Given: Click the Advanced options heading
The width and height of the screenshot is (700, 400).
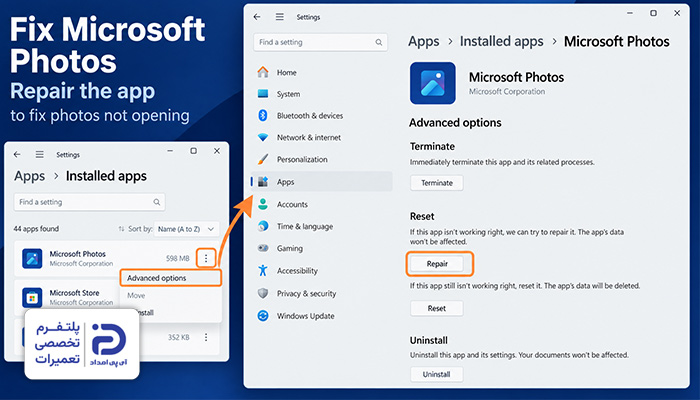Looking at the screenshot, I should click(x=455, y=123).
